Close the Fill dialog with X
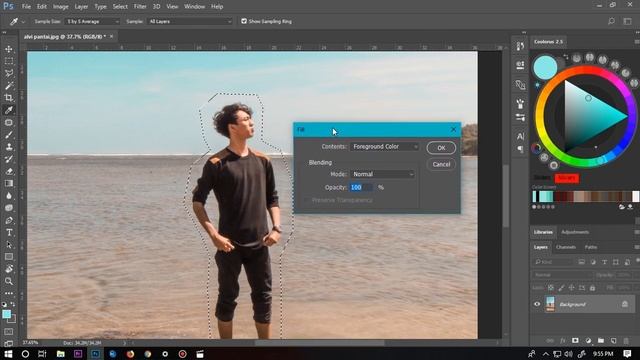The width and height of the screenshot is (640, 360). [453, 129]
